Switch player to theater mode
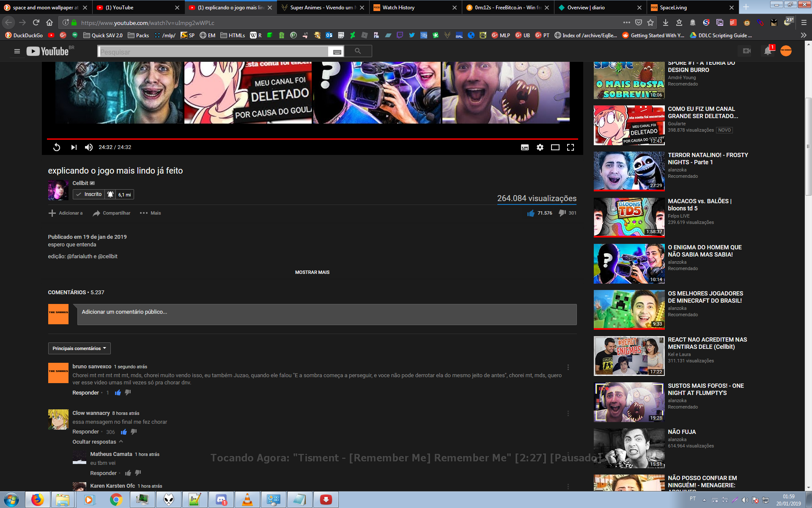 pyautogui.click(x=555, y=147)
